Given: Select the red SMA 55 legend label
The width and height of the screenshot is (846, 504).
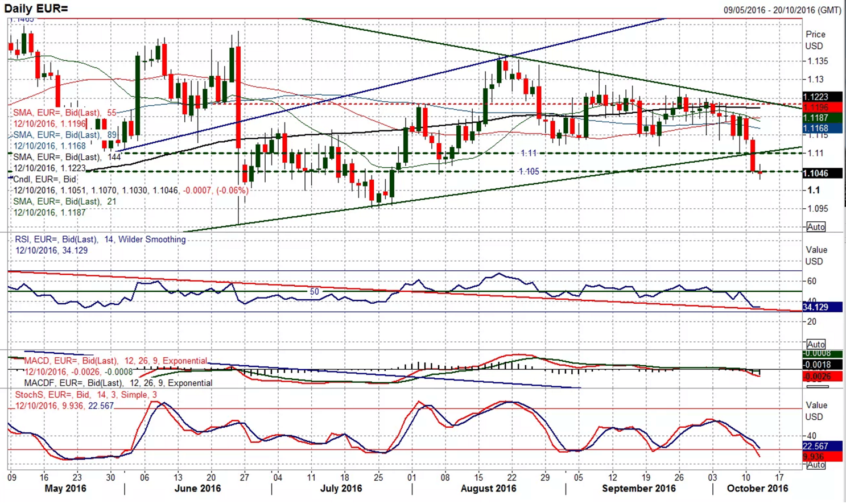Looking at the screenshot, I should pos(64,113).
